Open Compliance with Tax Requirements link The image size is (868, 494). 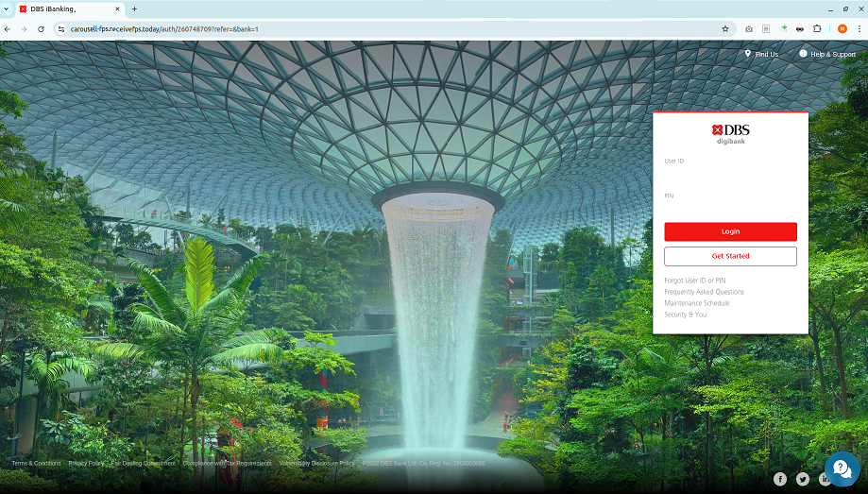[x=228, y=463]
